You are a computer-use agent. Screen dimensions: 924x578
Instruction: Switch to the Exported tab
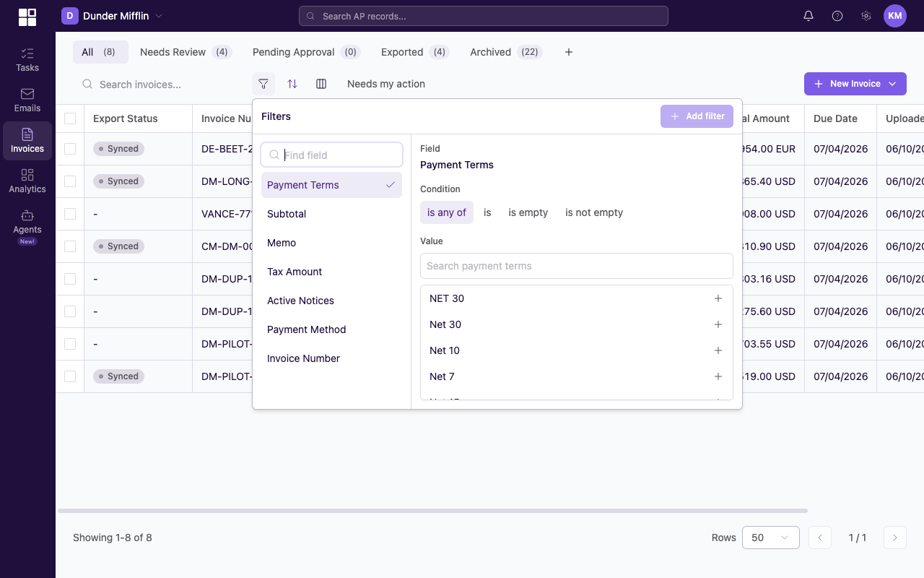click(415, 52)
